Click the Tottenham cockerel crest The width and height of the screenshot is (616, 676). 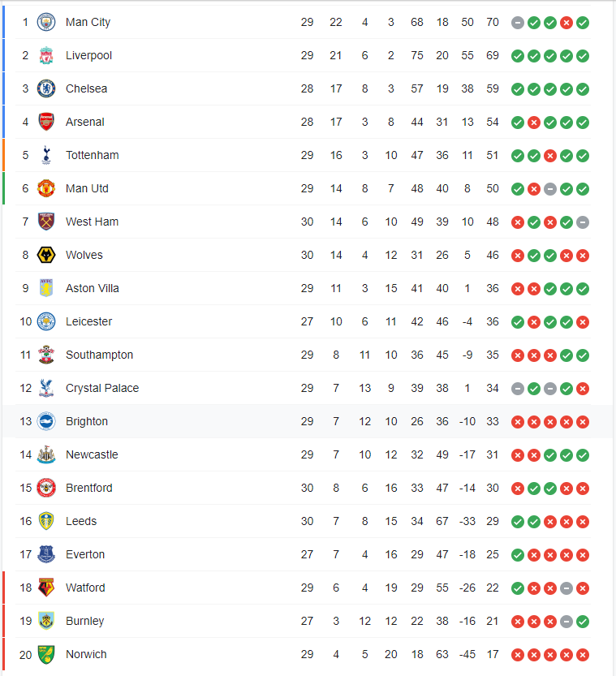coord(46,155)
